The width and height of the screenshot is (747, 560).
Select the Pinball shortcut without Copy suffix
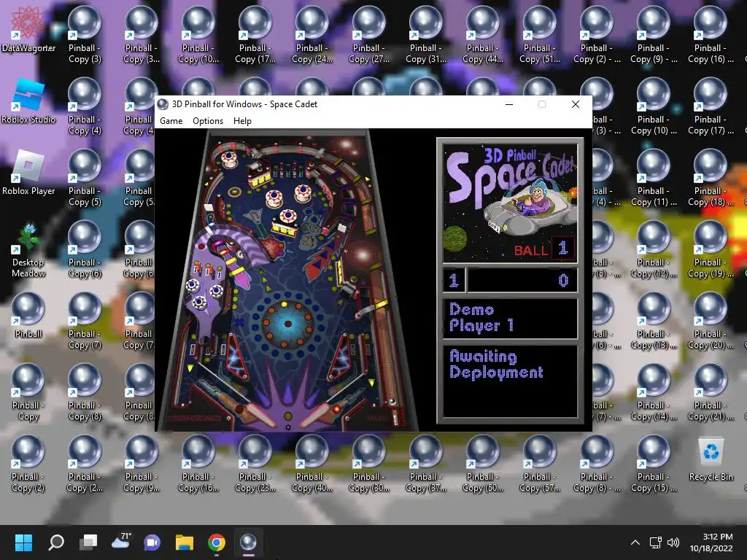pyautogui.click(x=28, y=315)
